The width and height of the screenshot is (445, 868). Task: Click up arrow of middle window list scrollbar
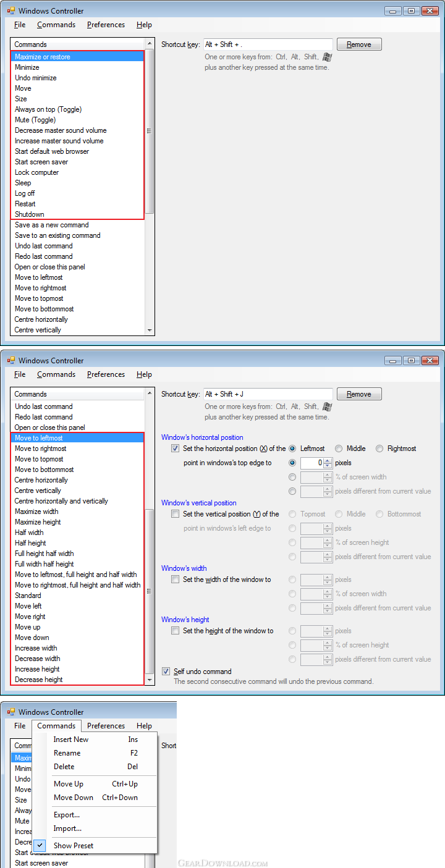pos(150,392)
